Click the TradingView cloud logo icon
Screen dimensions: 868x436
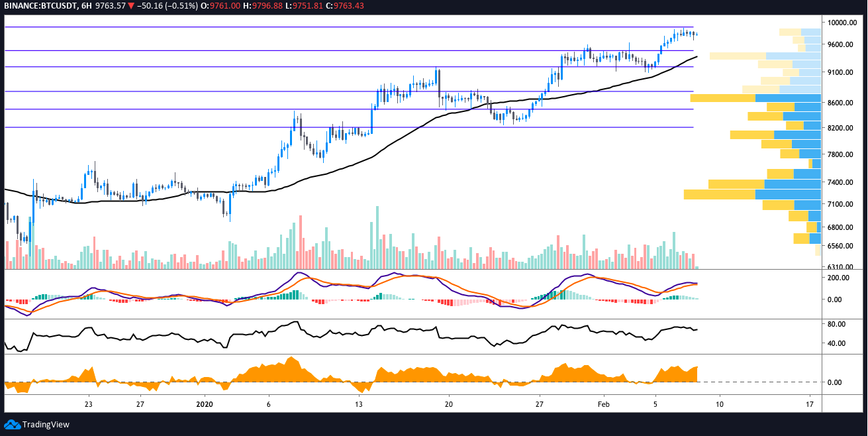click(x=12, y=424)
